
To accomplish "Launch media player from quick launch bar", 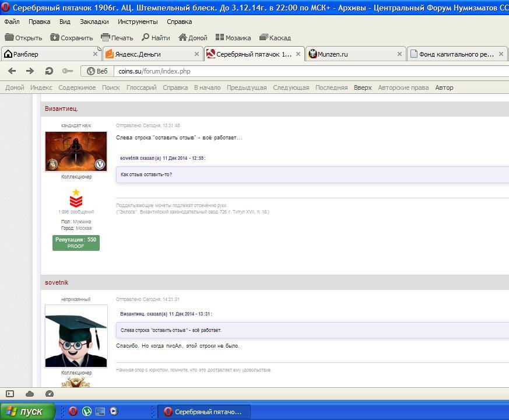I will 114,412.
